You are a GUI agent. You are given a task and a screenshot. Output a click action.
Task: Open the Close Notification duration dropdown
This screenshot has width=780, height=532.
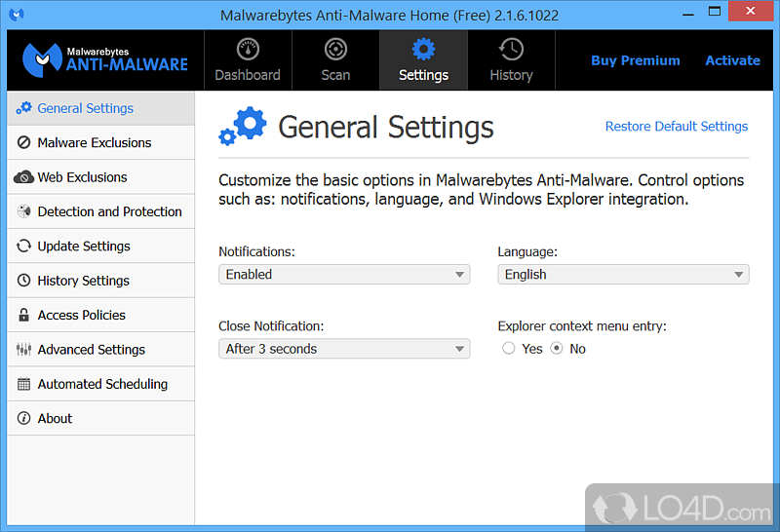[x=344, y=349]
